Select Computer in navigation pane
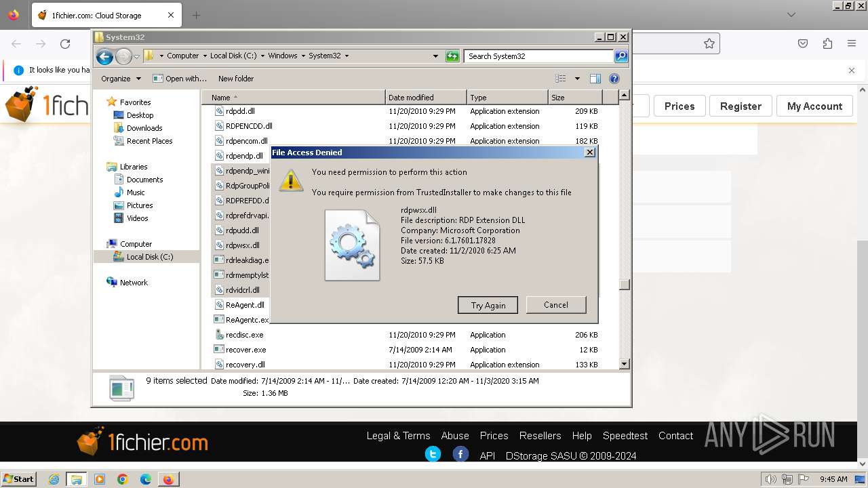868x488 pixels. click(x=136, y=244)
